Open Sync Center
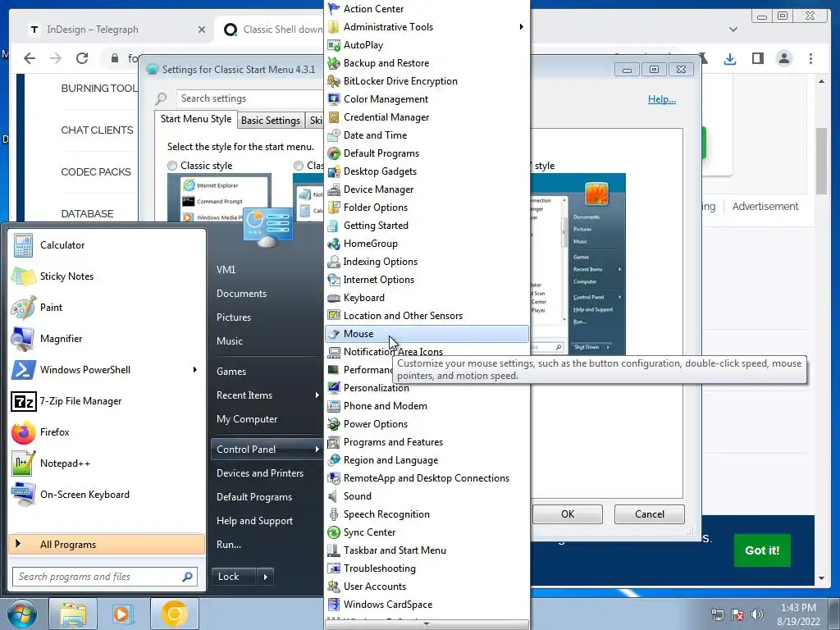Image resolution: width=840 pixels, height=630 pixels. pos(427,532)
